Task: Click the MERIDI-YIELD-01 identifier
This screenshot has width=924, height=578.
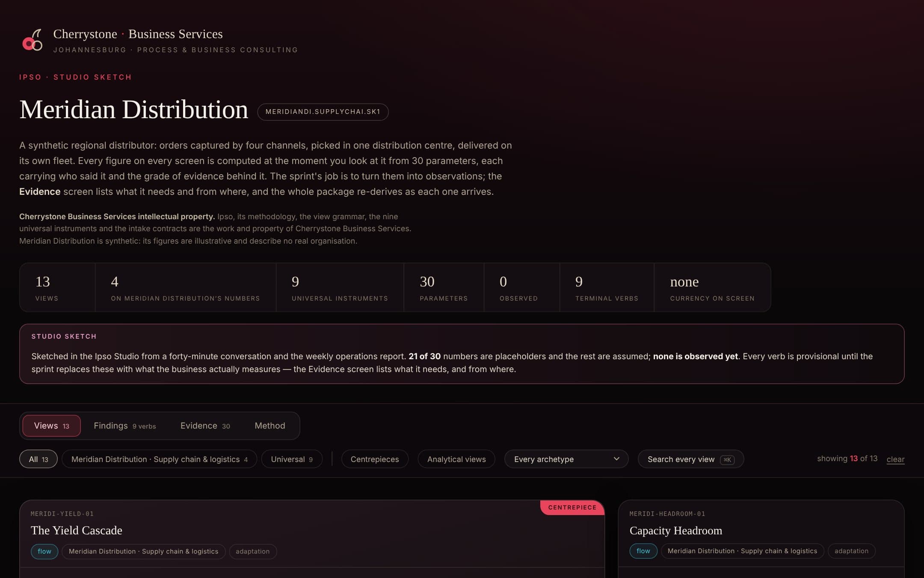Action: (62, 514)
